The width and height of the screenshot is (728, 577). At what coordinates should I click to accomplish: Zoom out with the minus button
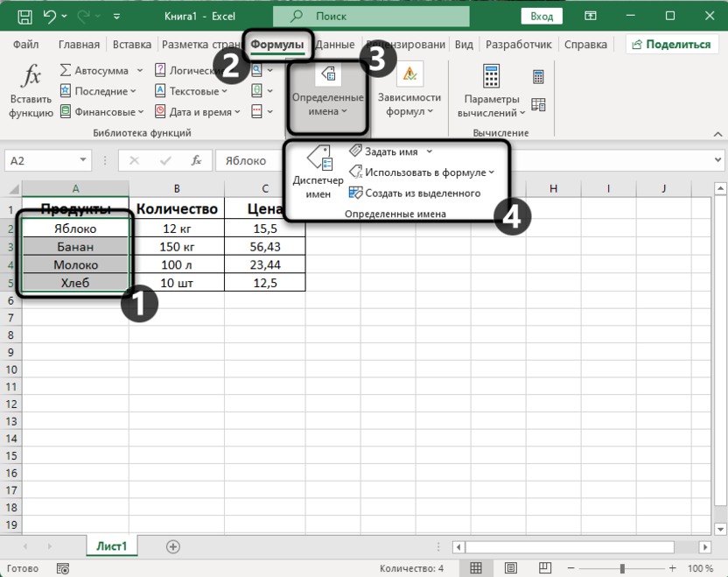point(571,568)
